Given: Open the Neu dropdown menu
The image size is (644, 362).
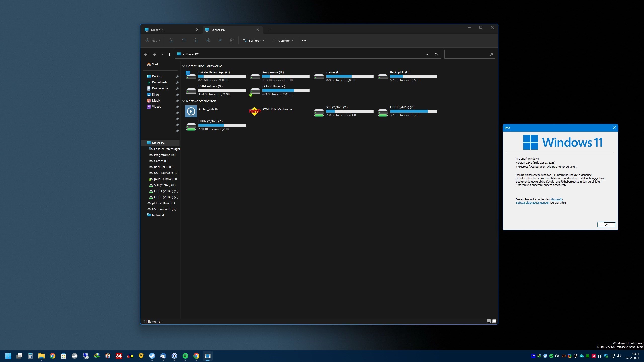Looking at the screenshot, I should click(x=153, y=40).
